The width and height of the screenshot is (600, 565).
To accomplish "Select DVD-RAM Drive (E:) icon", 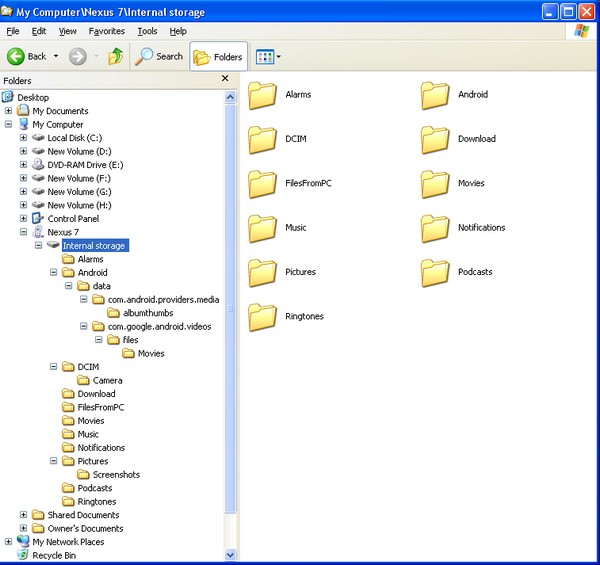I will [38, 164].
